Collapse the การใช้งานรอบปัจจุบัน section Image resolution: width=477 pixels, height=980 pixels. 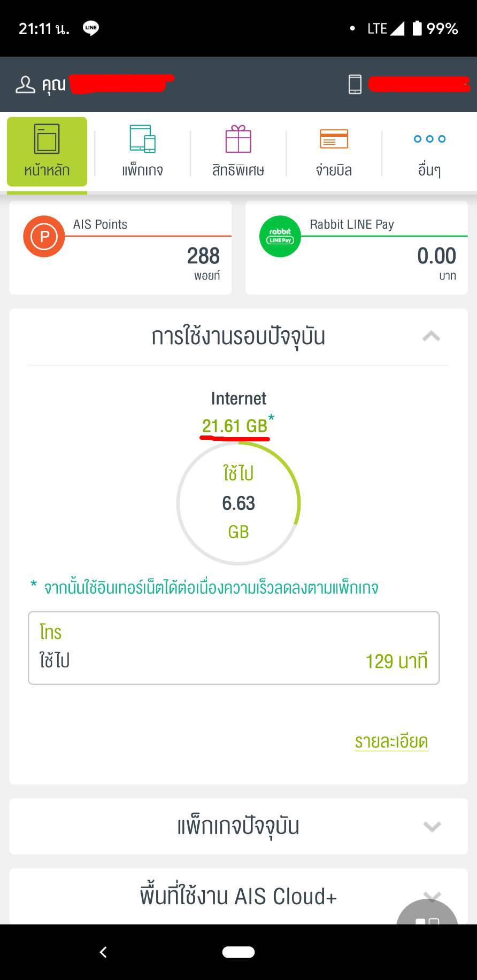431,336
